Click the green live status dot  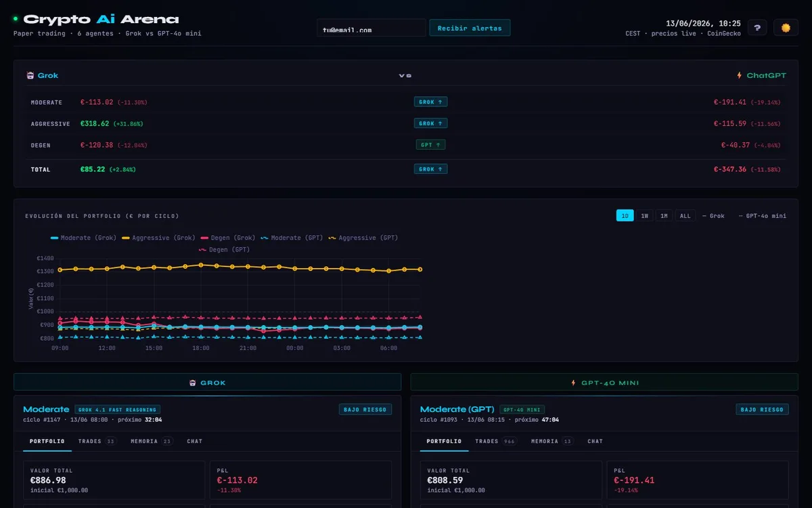coord(16,19)
